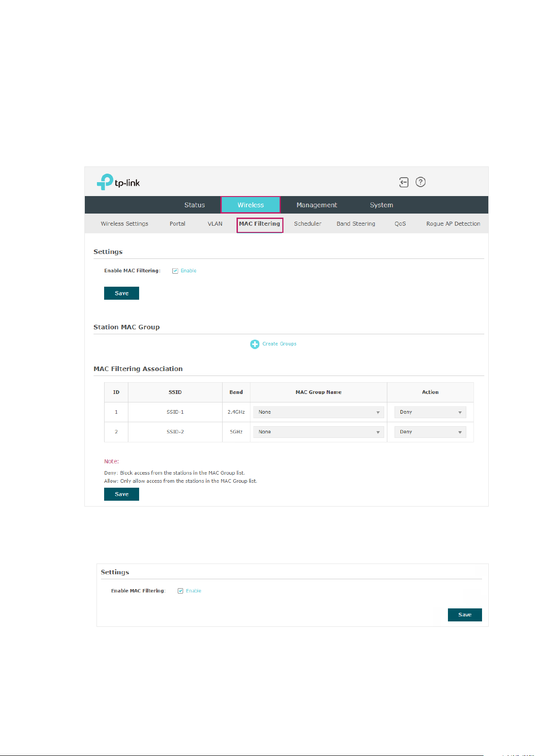The height and width of the screenshot is (756, 535).
Task: Toggle Enable MAC Filtering checkbox in top panel
Action: [175, 271]
